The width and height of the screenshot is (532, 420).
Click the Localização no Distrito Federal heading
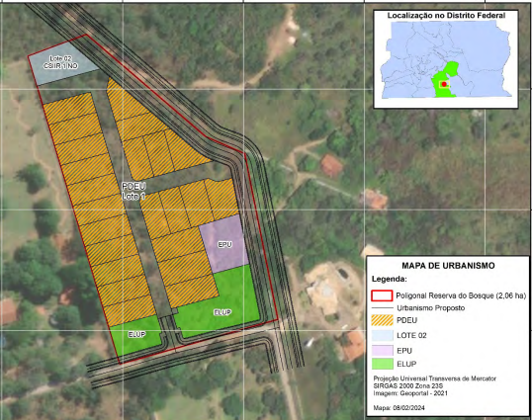point(446,15)
